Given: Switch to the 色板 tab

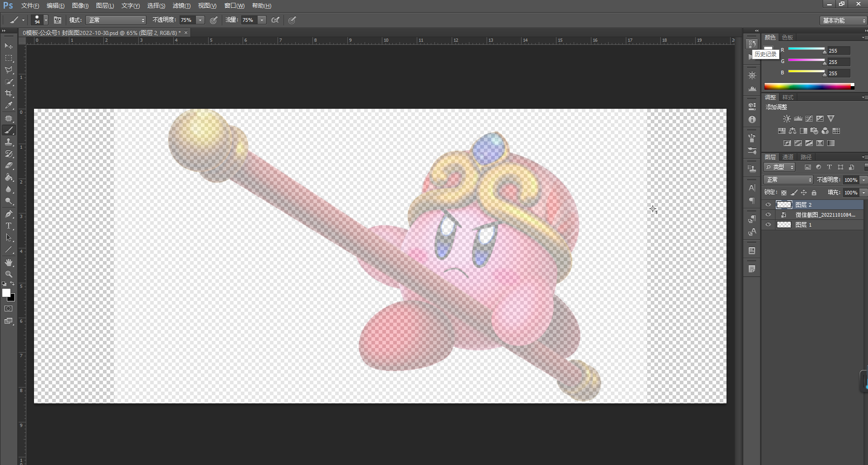Looking at the screenshot, I should pos(788,37).
